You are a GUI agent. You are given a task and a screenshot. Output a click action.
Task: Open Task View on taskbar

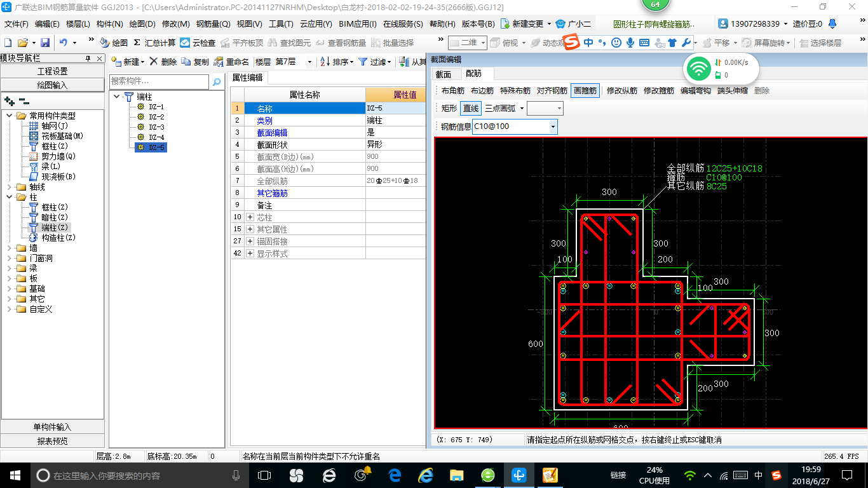click(x=264, y=475)
